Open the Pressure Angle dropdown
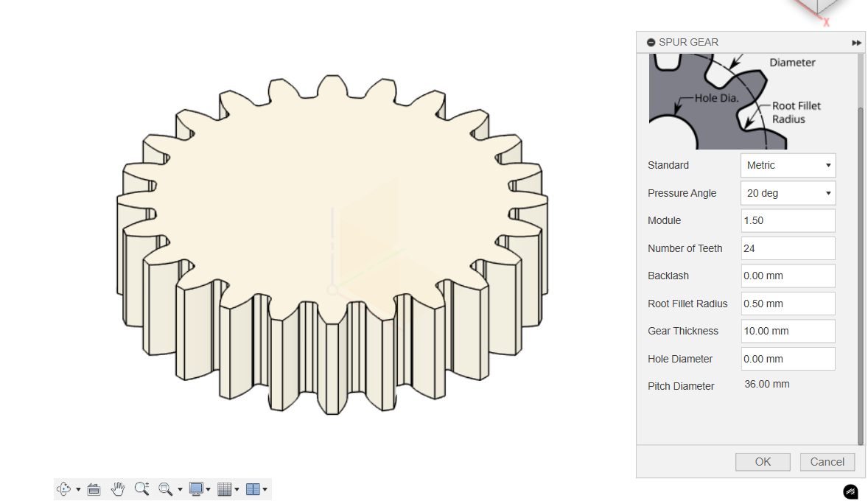The height and width of the screenshot is (501, 868). [x=788, y=193]
